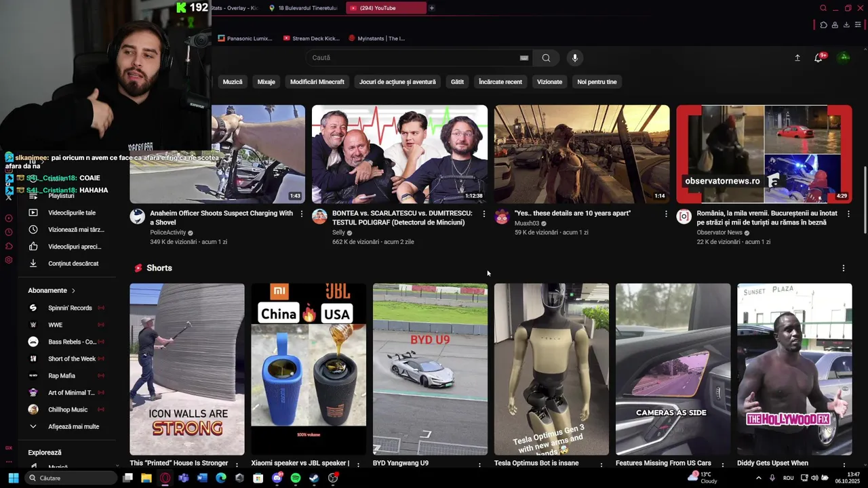Open Chillhop Music subscription channel
Viewport: 868px width, 488px height.
66,409
